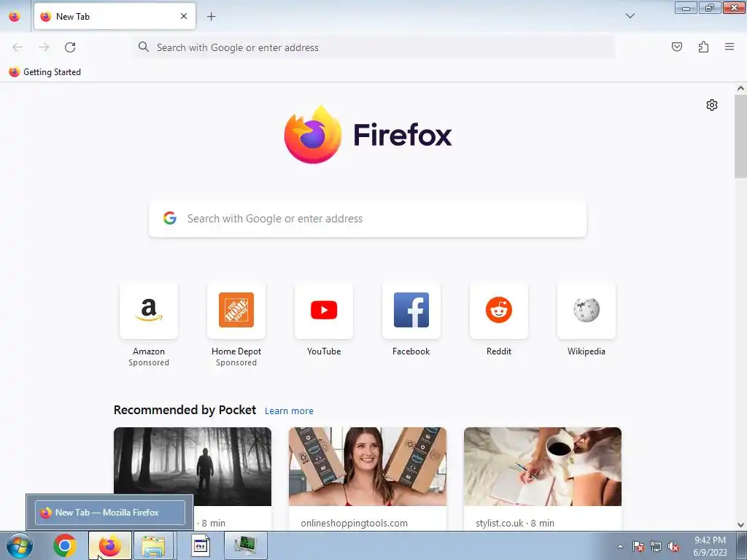Launch Google Chrome from the taskbar
747x560 pixels.
tap(65, 545)
